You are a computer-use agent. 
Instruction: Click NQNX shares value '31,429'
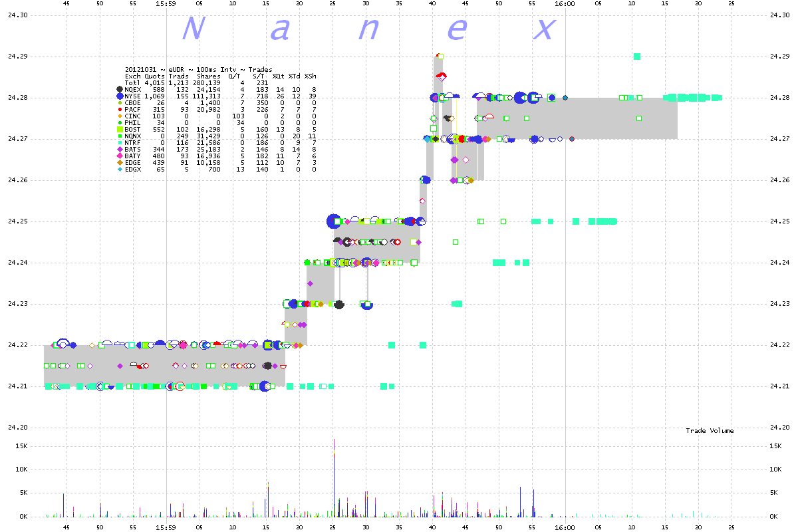click(207, 136)
